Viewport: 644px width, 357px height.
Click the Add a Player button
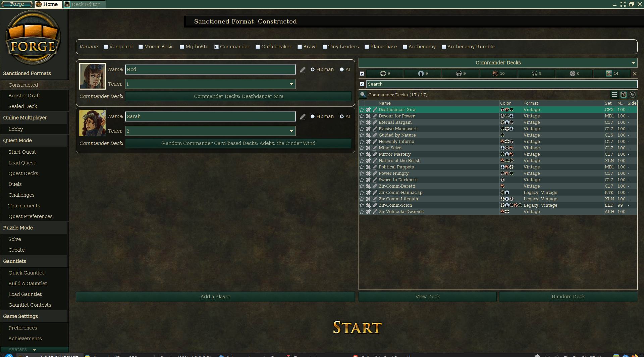(215, 297)
